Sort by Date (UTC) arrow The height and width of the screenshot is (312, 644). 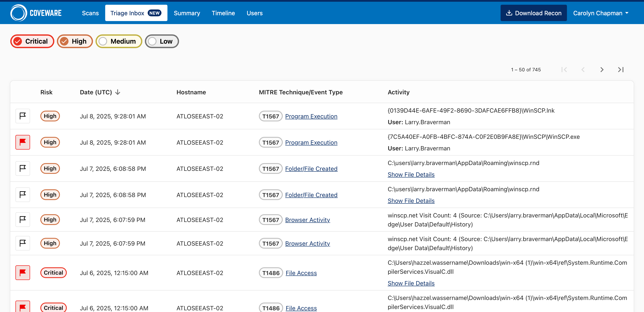118,92
